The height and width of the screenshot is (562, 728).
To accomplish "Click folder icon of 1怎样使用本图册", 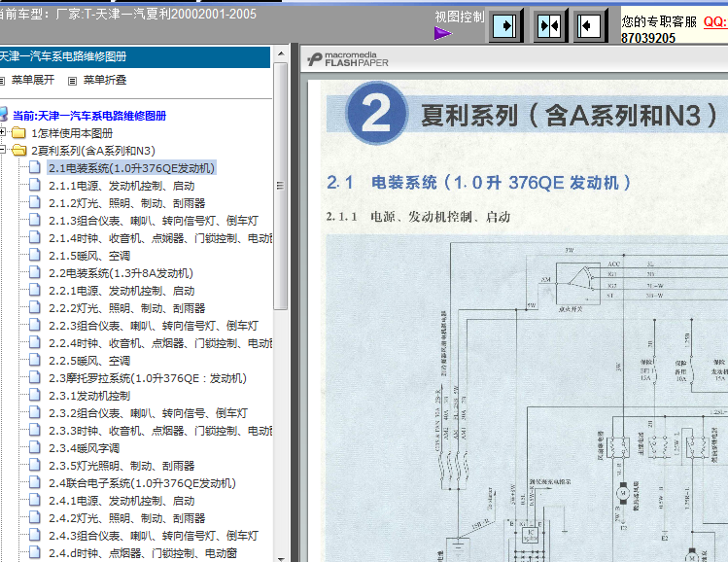I will point(19,133).
